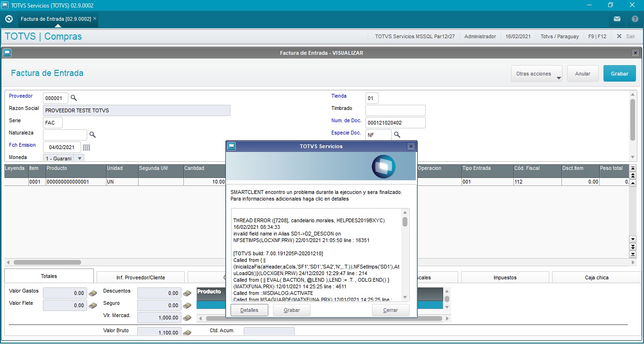Click the Proveedor search magnifier icon

(74, 98)
